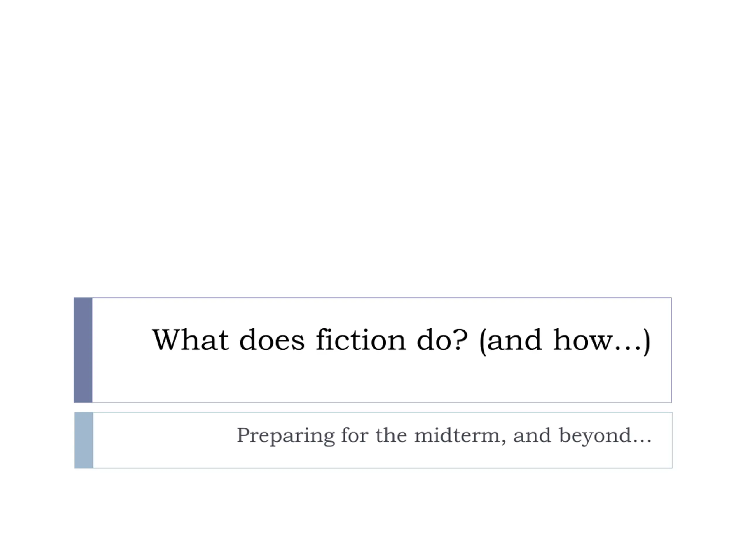Screen dimensions: 747x560
Task: Click the word 'fiction' in the title
Action: pos(361,340)
